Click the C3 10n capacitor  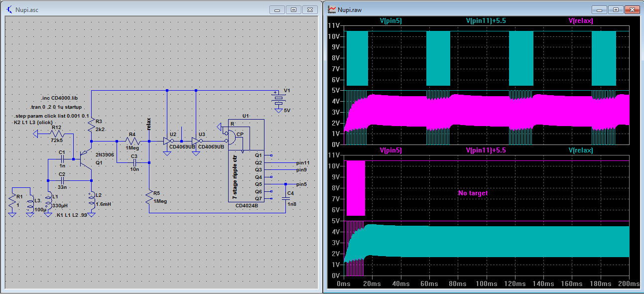133,162
